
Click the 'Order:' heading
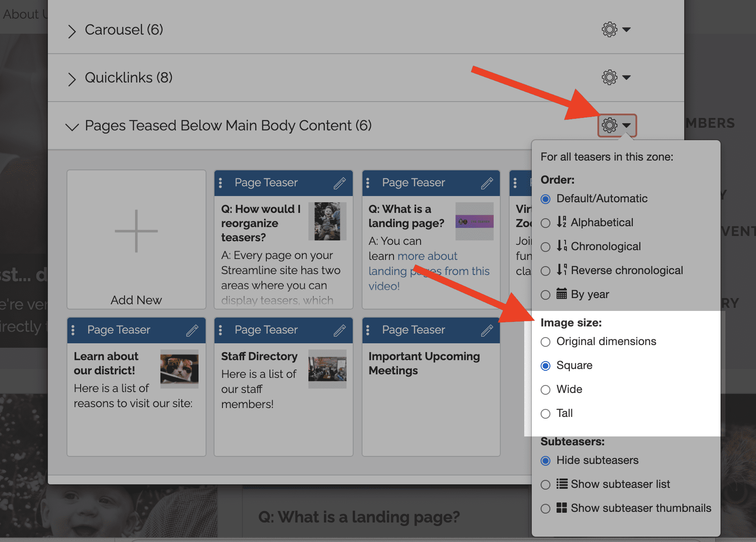pos(557,180)
